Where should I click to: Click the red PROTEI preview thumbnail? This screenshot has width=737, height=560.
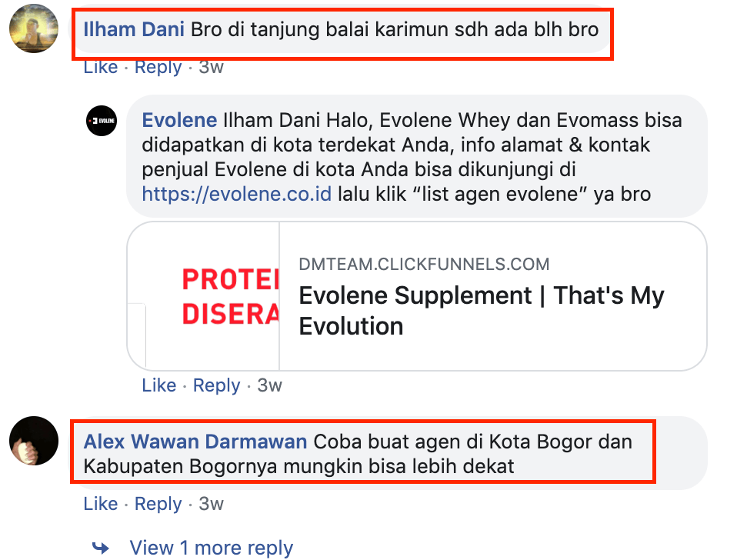(204, 296)
